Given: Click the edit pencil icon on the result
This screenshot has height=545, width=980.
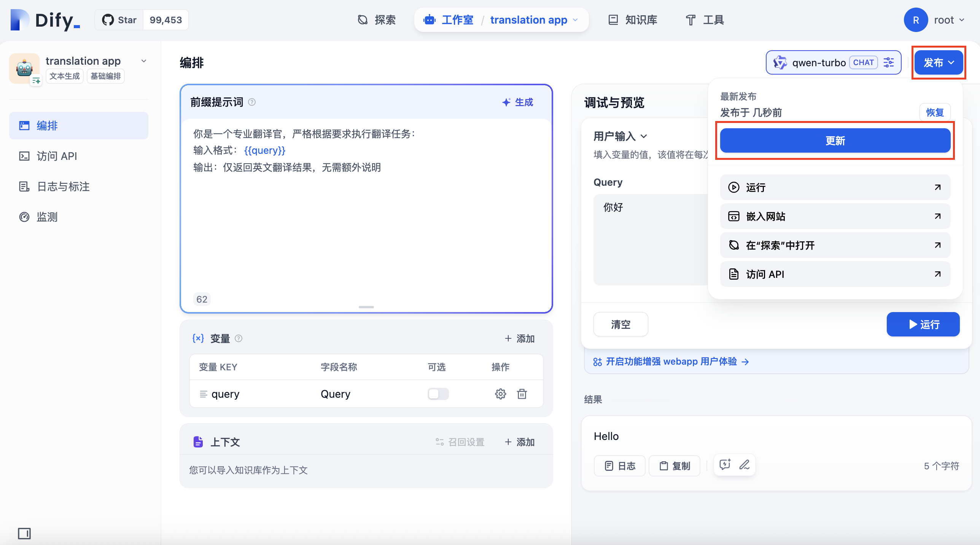Looking at the screenshot, I should pos(744,465).
